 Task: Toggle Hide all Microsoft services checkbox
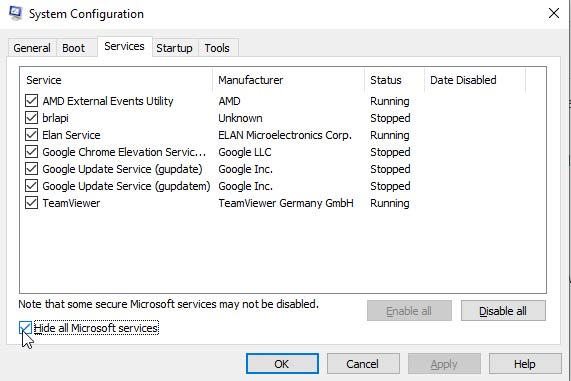pos(25,328)
